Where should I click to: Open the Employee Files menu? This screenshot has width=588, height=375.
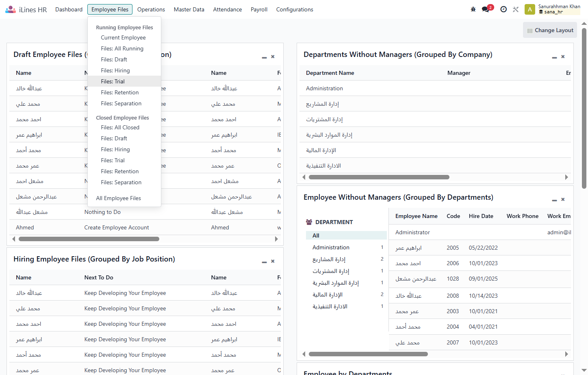click(110, 9)
